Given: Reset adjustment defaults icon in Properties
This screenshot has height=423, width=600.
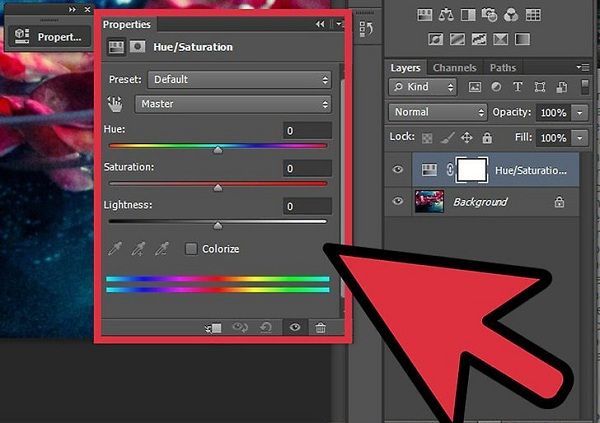Looking at the screenshot, I should (x=268, y=327).
